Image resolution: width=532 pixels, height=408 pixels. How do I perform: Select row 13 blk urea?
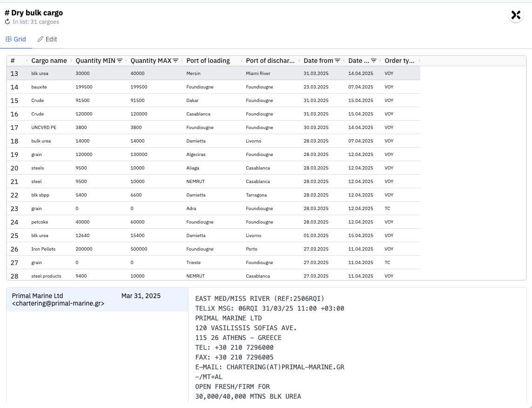tap(214, 73)
